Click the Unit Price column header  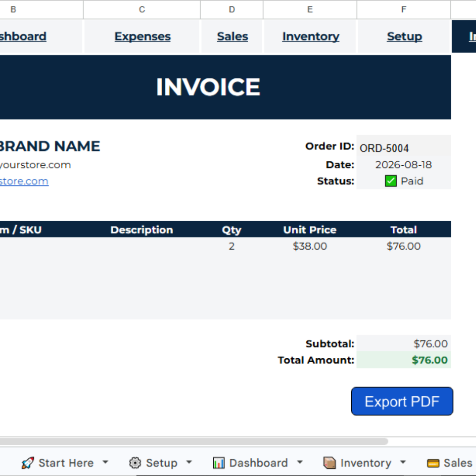tap(310, 230)
